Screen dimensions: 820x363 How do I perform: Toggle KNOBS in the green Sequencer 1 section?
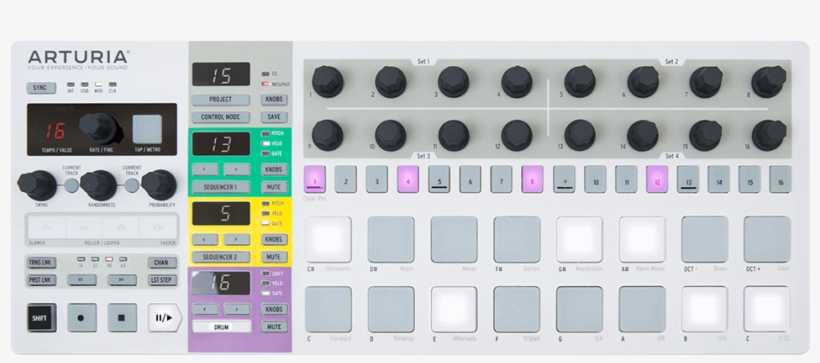[274, 169]
